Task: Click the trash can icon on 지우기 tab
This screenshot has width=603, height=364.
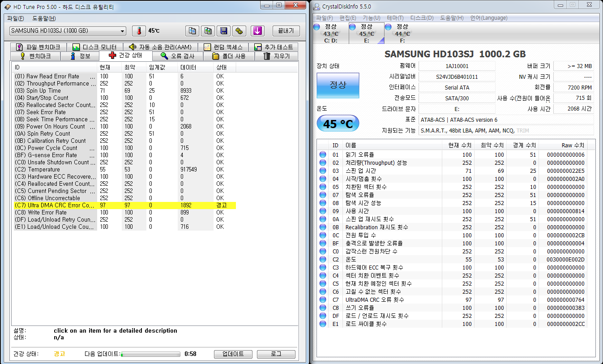Action: [x=267, y=56]
